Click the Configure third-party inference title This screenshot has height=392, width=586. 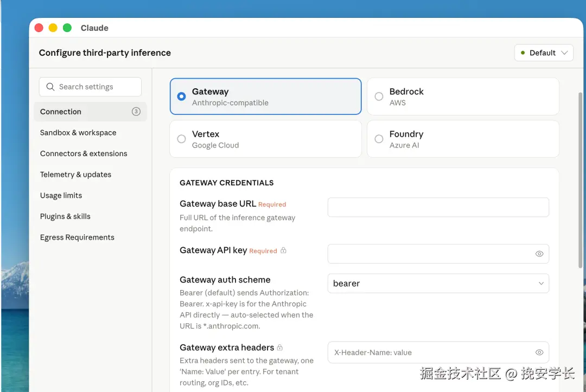[x=105, y=53]
